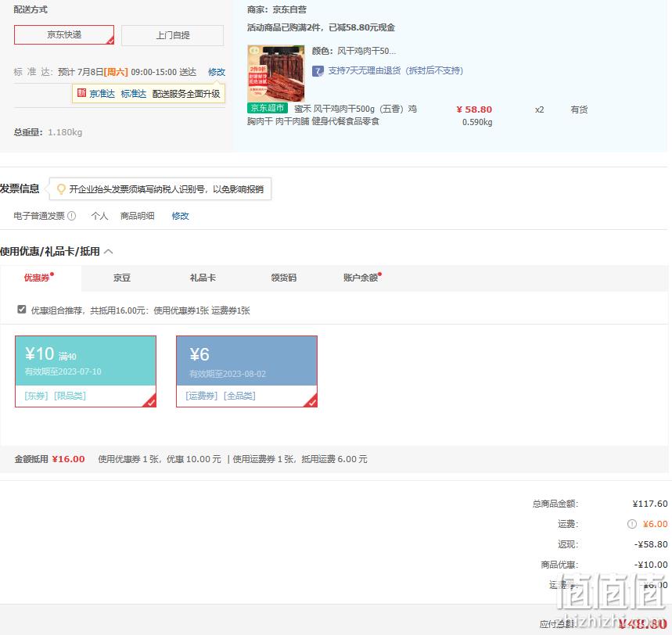Viewport: 672px width, 635px height.
Task: Click the 商家：京东自营 label
Action: [x=277, y=9]
